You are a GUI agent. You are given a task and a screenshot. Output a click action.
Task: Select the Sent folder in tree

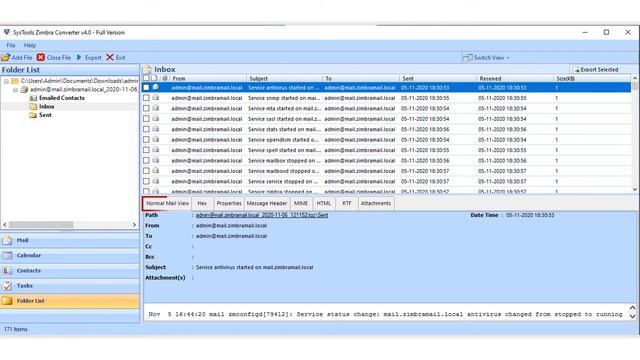coord(45,115)
